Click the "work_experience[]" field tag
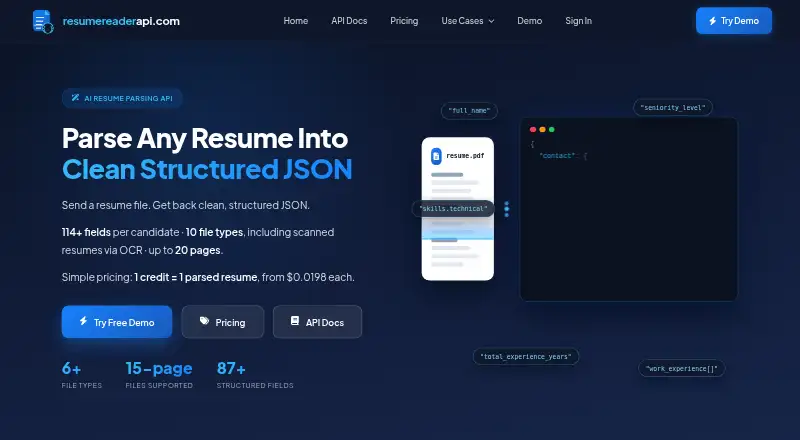Viewport: 800px width, 440px height. (682, 369)
